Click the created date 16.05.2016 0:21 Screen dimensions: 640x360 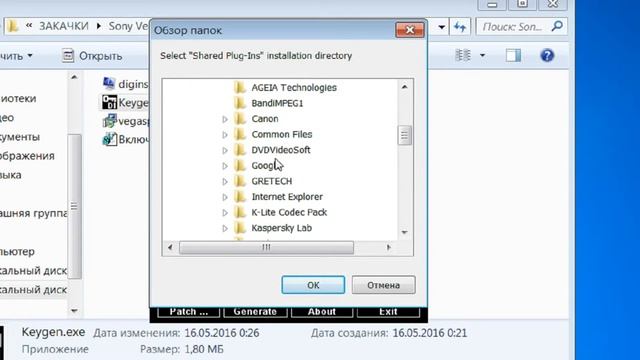[x=430, y=333]
